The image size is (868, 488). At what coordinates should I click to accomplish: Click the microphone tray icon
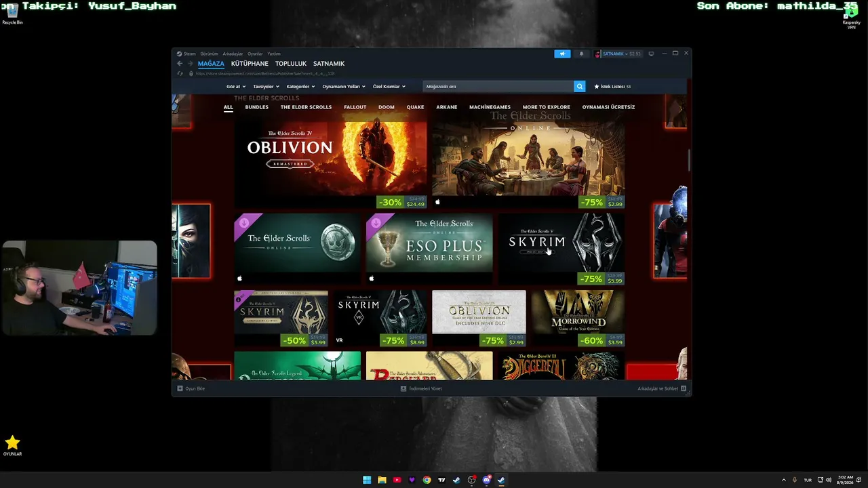tap(795, 480)
